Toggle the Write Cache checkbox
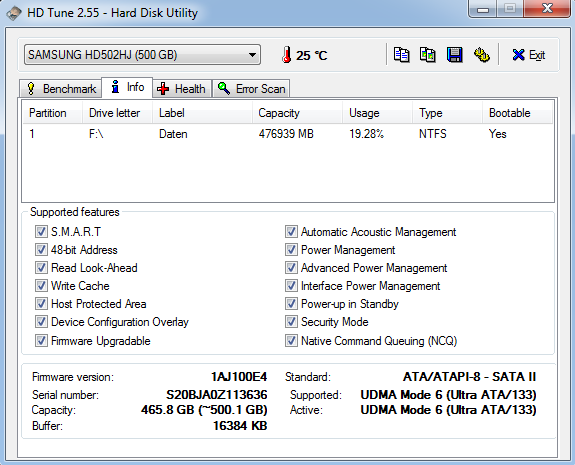This screenshot has width=575, height=465. coord(41,286)
